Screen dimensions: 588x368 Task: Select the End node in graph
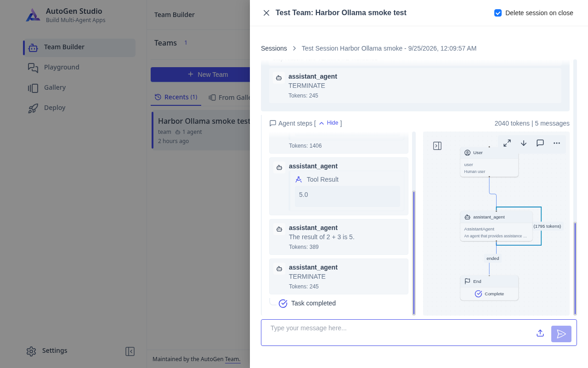489,288
